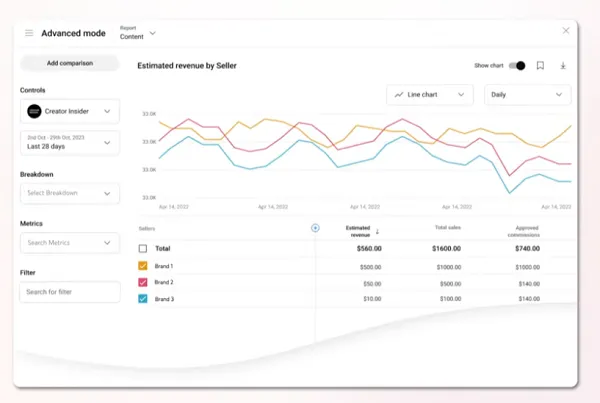This screenshot has height=403, width=600.
Task: Uncheck the Brand 1 checkbox
Action: coord(143,266)
